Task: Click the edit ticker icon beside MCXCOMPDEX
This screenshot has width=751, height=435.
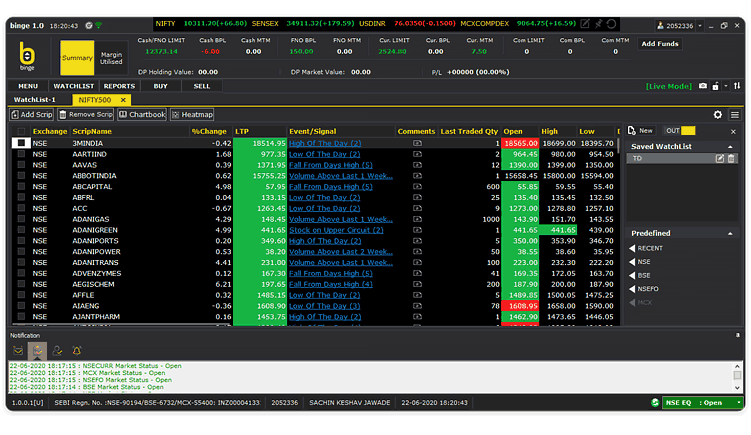Action: coord(585,23)
